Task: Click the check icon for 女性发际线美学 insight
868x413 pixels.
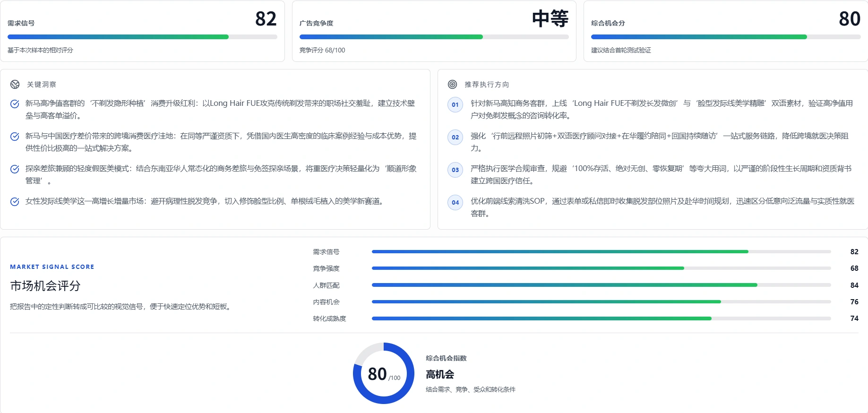Action: tap(15, 202)
